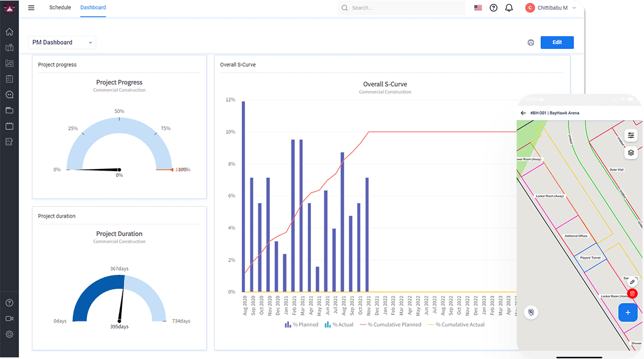Image resolution: width=644 pixels, height=359 pixels.
Task: Go to Home via sidebar house icon
Action: 9,32
